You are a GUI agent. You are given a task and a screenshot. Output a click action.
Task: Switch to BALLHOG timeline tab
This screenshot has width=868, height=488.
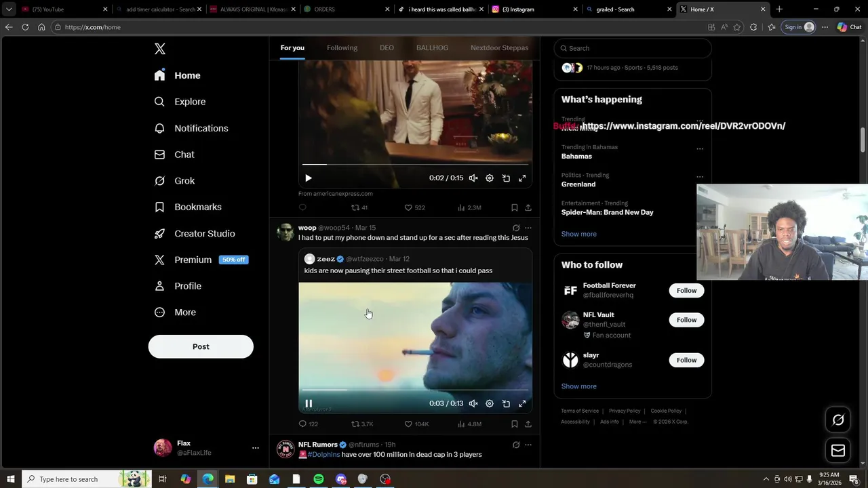pyautogui.click(x=432, y=47)
